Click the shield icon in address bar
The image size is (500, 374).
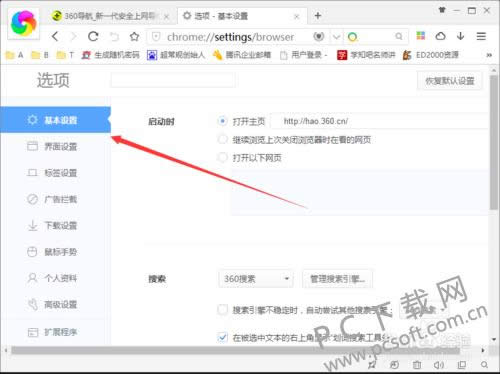pyautogui.click(x=156, y=36)
